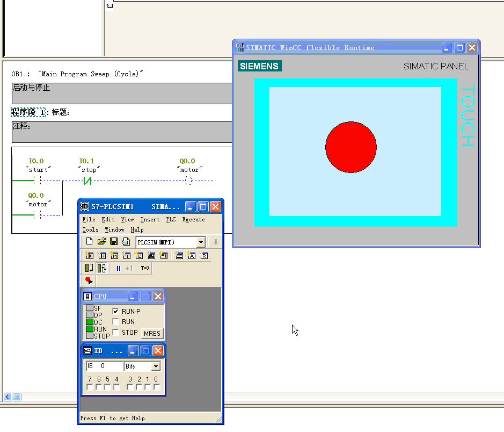Toggle input bit 0 checkbox in IB panel
The image size is (504, 432).
156,387
